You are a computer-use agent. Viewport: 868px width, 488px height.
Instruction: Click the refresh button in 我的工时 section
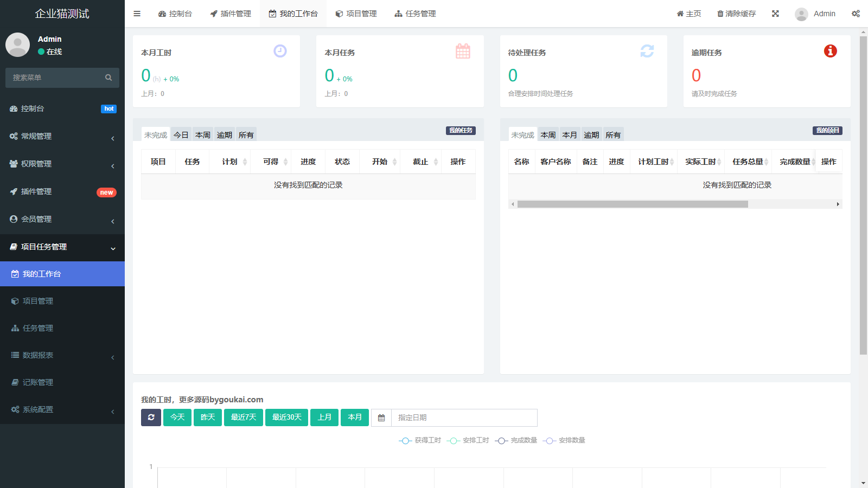click(x=151, y=418)
